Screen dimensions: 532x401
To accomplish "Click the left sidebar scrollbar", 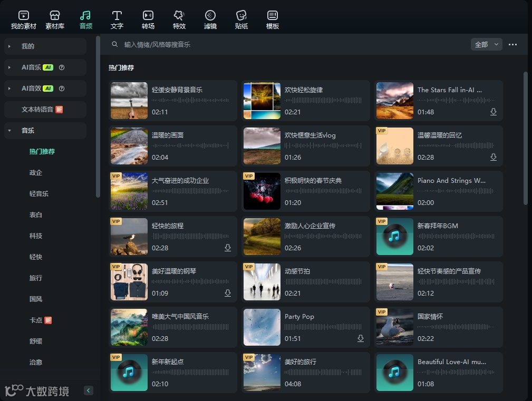I will point(98,116).
